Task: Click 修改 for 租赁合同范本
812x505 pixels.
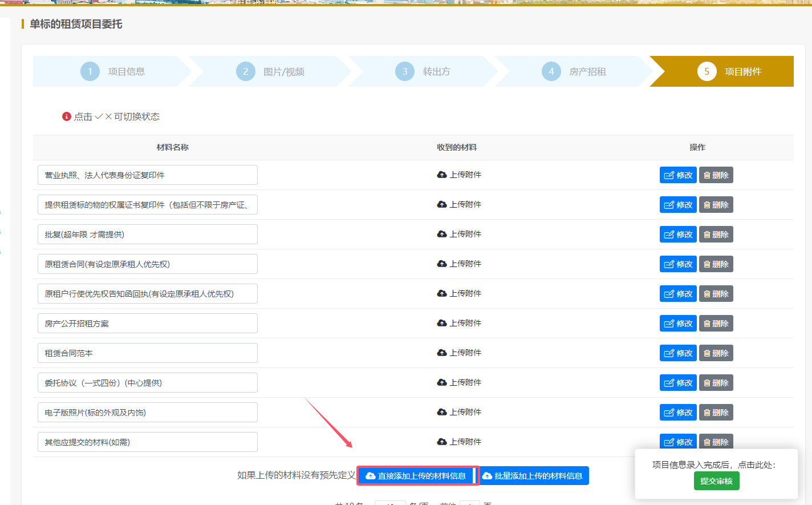Action: click(678, 353)
